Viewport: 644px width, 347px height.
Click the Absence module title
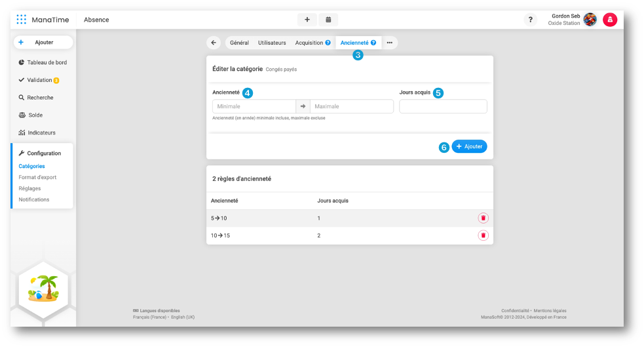pos(96,20)
